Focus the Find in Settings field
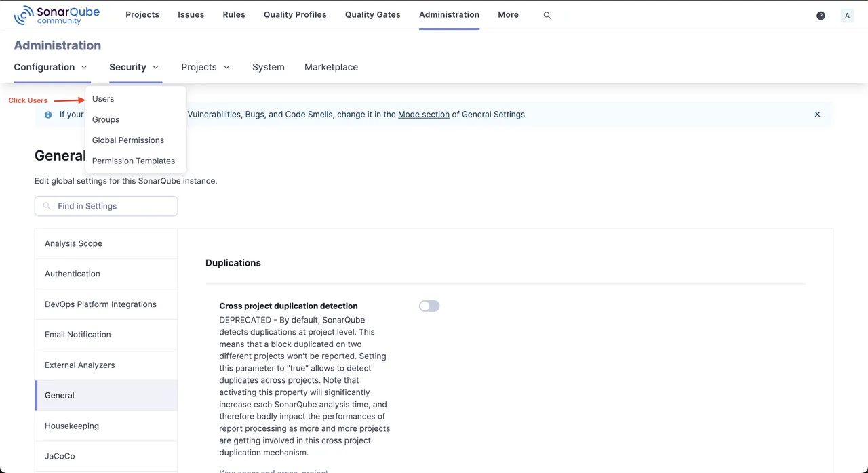868x473 pixels. (x=106, y=206)
